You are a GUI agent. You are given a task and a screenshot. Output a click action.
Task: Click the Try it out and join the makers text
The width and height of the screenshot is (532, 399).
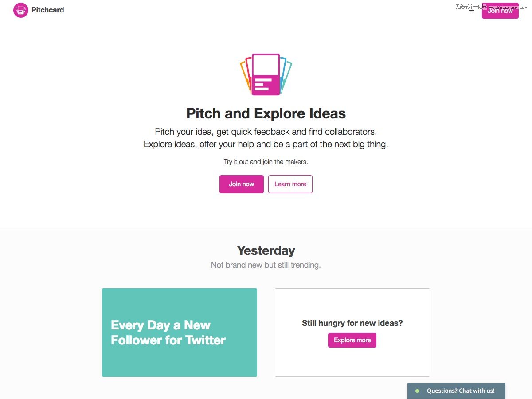(x=266, y=162)
